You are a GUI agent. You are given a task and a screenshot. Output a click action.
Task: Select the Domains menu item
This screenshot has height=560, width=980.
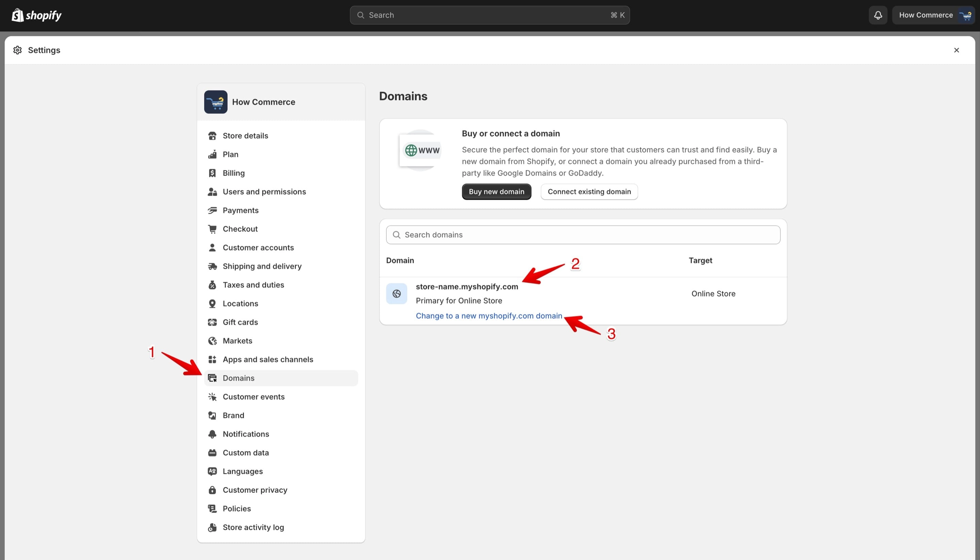coord(281,378)
